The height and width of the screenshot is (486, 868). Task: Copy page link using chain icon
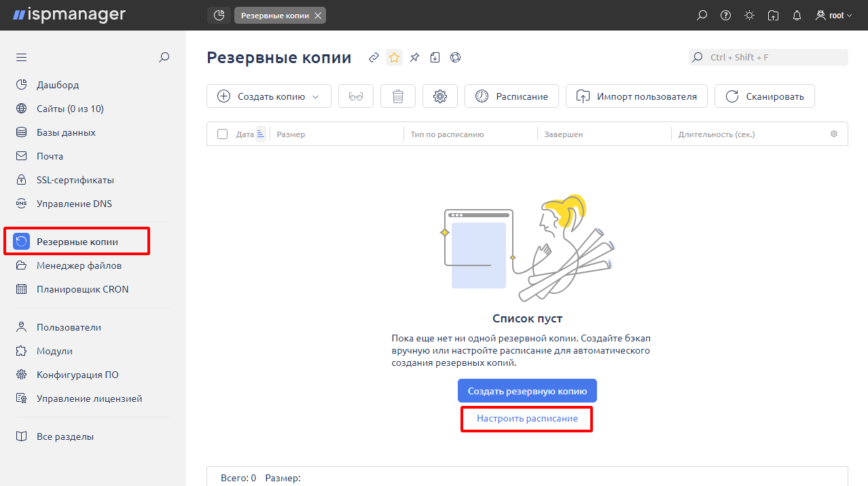pyautogui.click(x=374, y=58)
